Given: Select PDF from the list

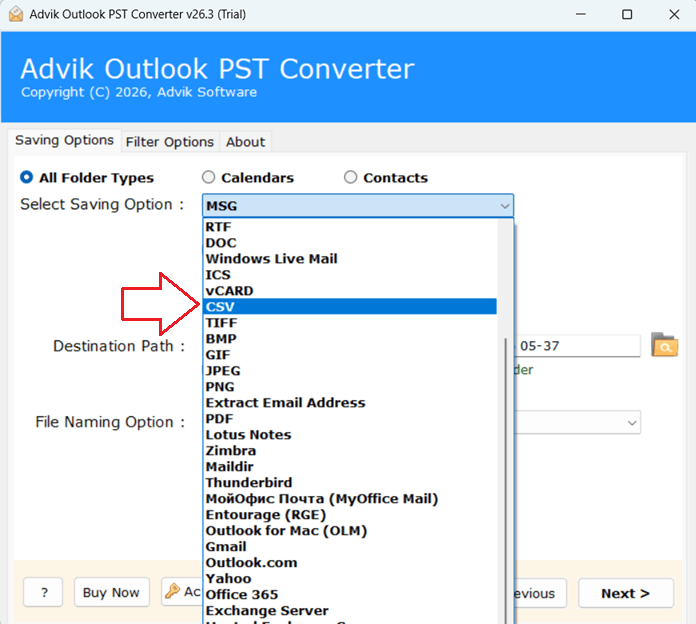Looking at the screenshot, I should tap(350, 419).
